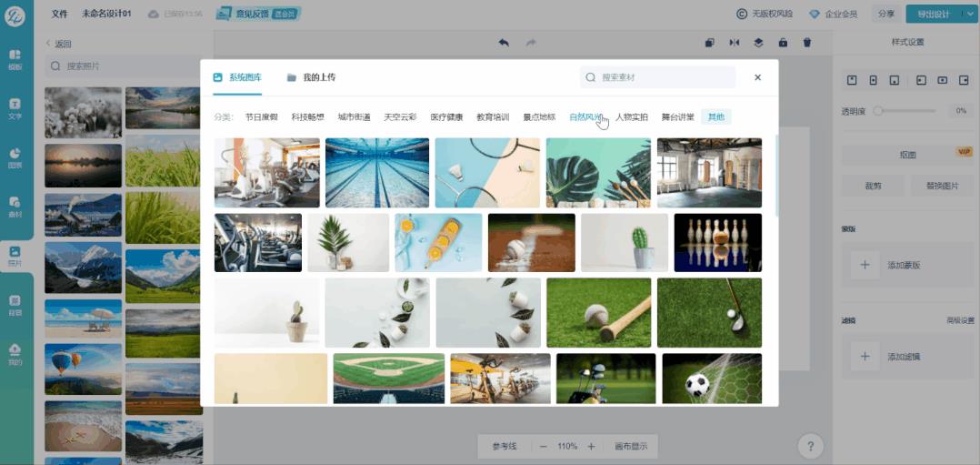The image size is (980, 465).
Task: Choose the swimming pool photo thumbnail
Action: [x=376, y=173]
